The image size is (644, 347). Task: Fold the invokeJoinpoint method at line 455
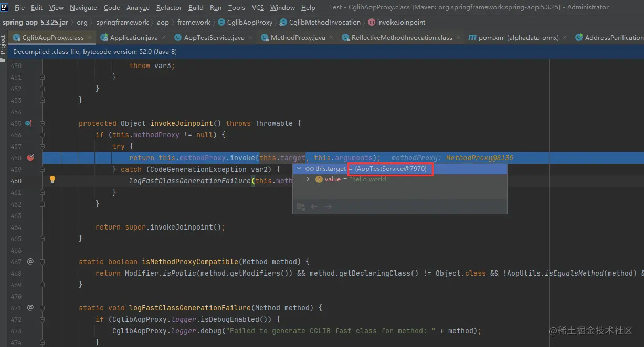pos(43,124)
